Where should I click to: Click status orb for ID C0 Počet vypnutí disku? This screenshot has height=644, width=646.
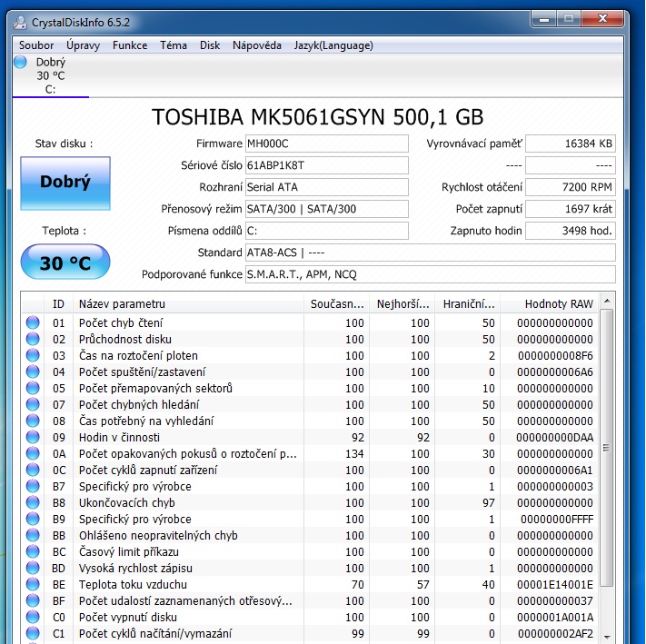point(33,617)
